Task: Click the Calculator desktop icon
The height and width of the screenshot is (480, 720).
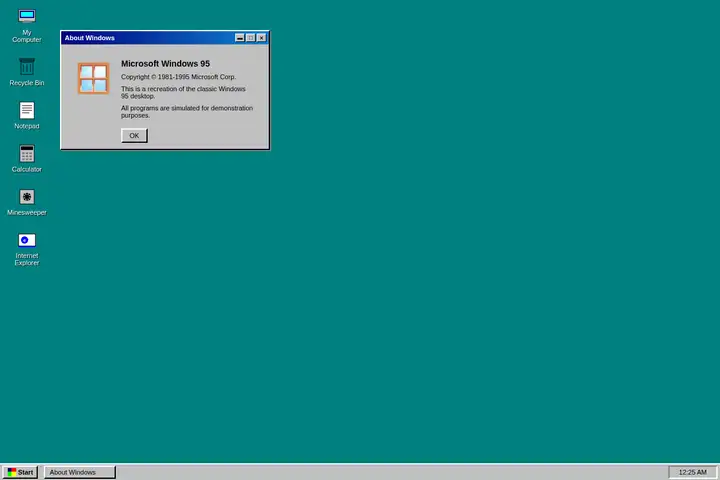Action: pyautogui.click(x=27, y=158)
